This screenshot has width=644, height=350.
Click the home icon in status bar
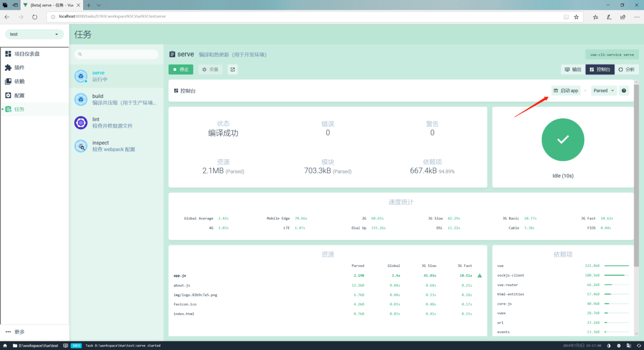pyautogui.click(x=5, y=345)
